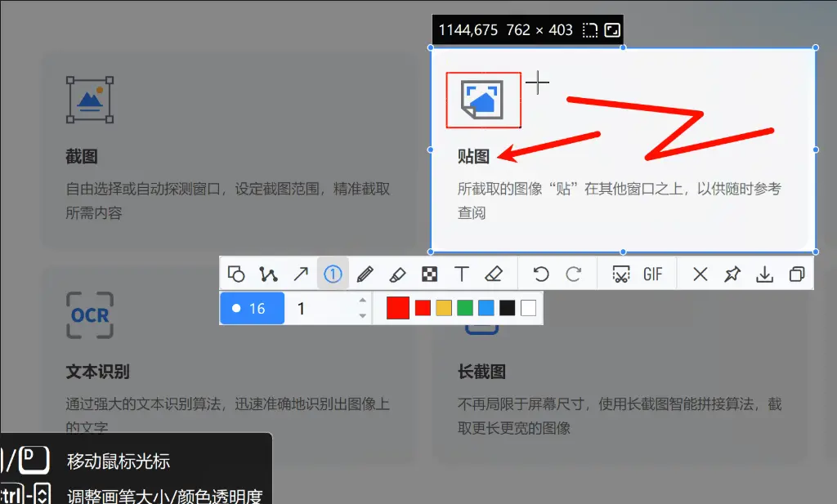Cancel screenshot with the X button
The height and width of the screenshot is (504, 837).
pyautogui.click(x=700, y=274)
